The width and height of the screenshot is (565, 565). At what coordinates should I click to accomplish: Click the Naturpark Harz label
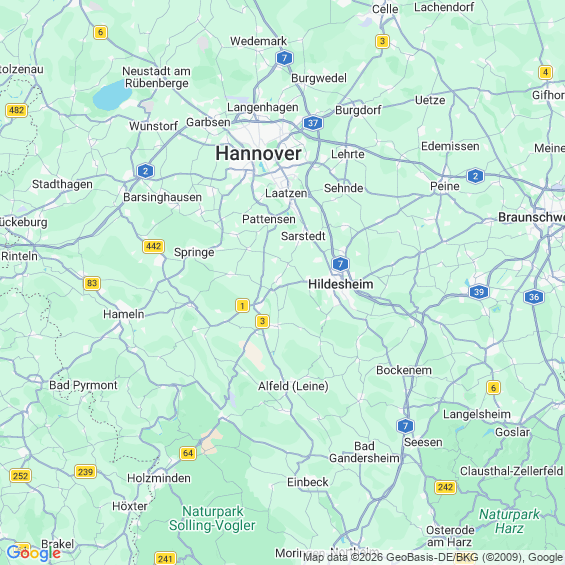point(509,521)
